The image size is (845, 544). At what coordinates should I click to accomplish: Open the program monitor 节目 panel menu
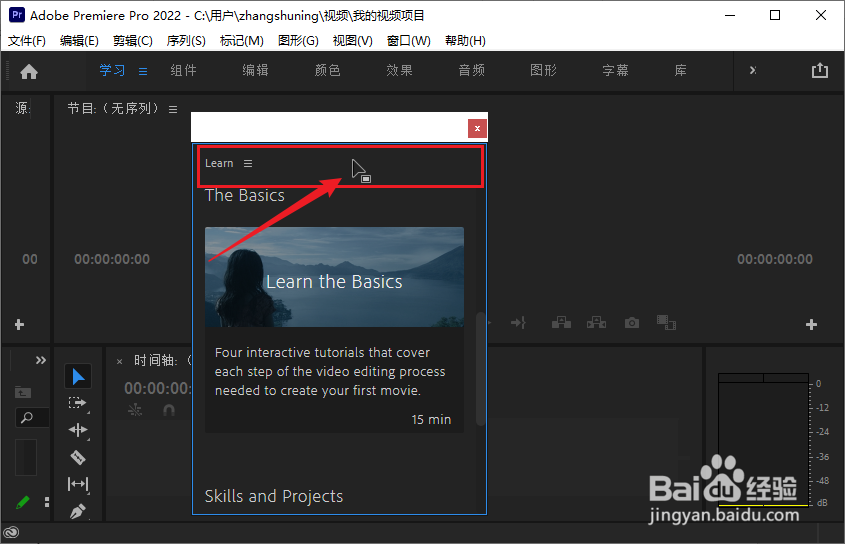[x=173, y=109]
